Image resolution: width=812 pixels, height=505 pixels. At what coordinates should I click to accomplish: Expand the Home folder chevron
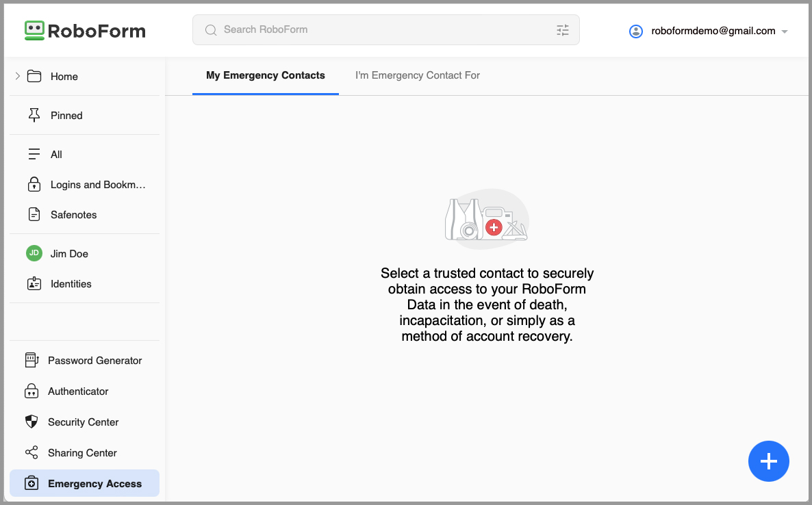pyautogui.click(x=18, y=76)
